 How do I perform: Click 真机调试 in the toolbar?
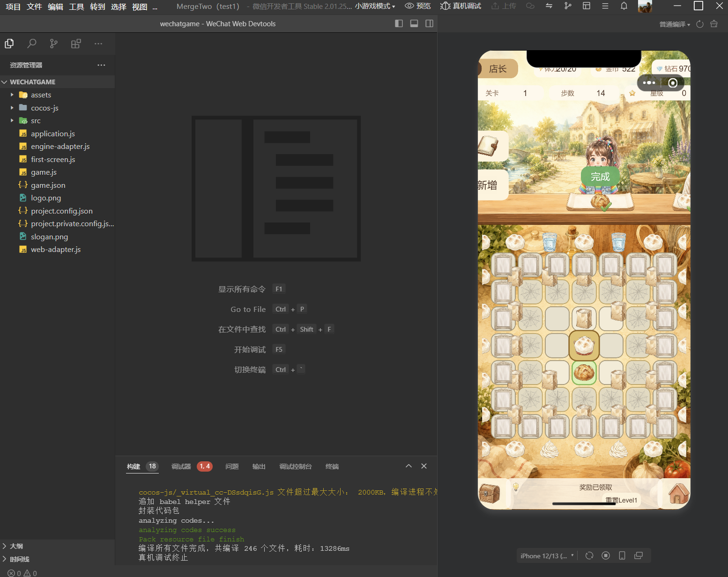click(x=461, y=6)
